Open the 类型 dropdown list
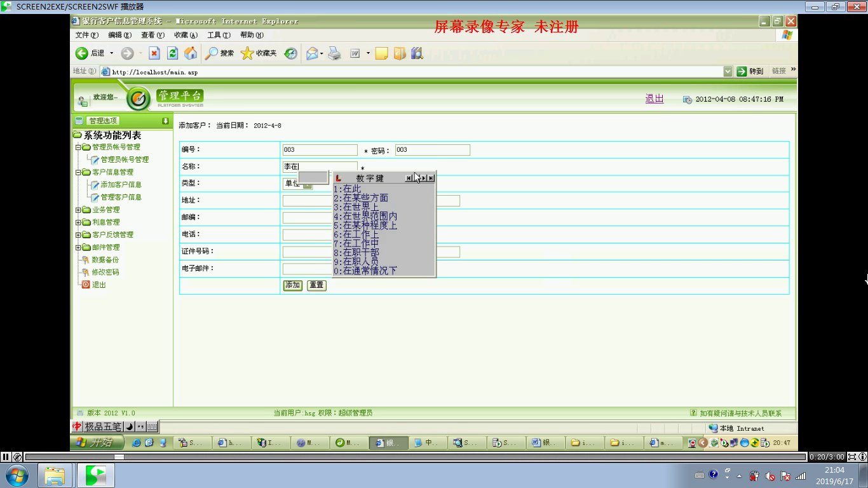This screenshot has width=868, height=488. (308, 184)
